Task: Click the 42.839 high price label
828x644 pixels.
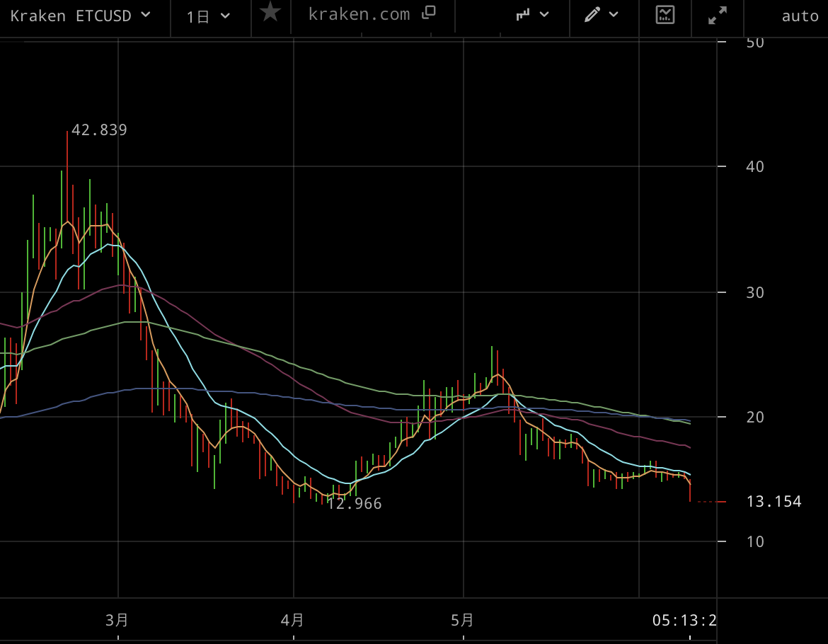Action: (99, 130)
